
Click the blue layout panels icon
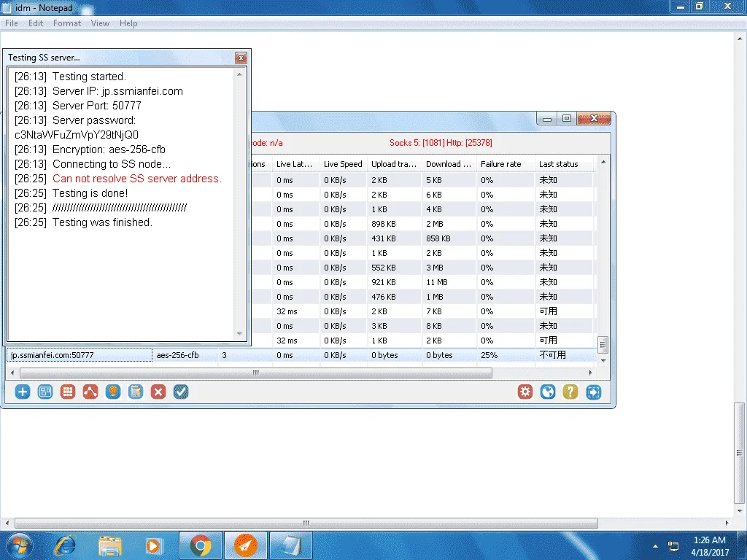(x=45, y=392)
